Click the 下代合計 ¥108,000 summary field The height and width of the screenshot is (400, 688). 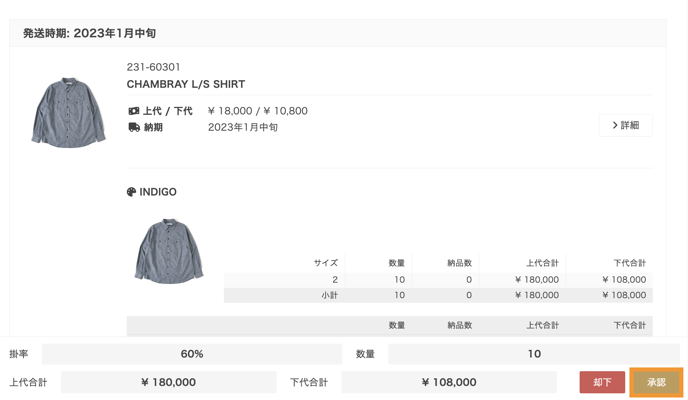[x=448, y=382]
